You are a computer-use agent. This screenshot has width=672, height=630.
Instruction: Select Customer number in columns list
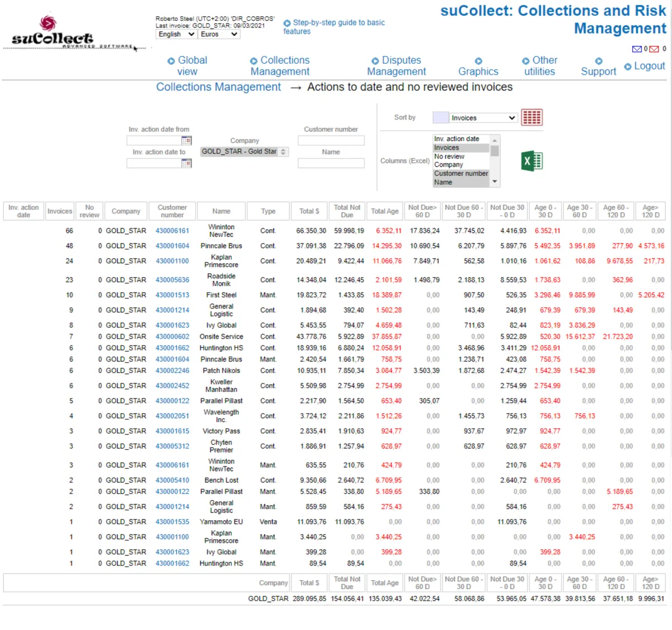point(461,174)
